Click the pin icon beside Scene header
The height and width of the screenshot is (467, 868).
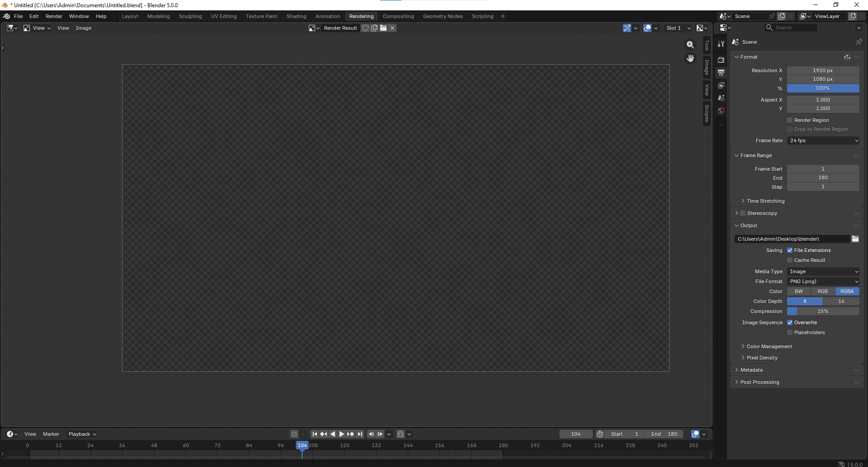tap(859, 42)
